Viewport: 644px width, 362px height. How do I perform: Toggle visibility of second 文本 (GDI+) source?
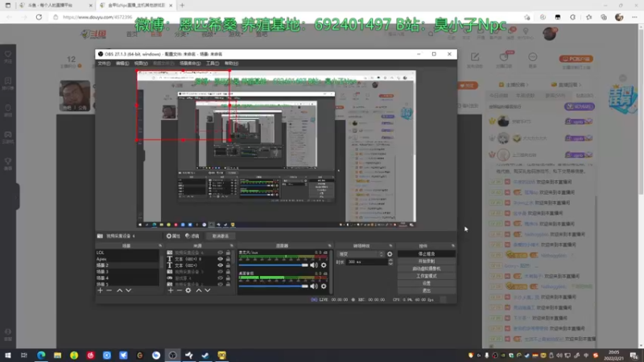pyautogui.click(x=220, y=265)
